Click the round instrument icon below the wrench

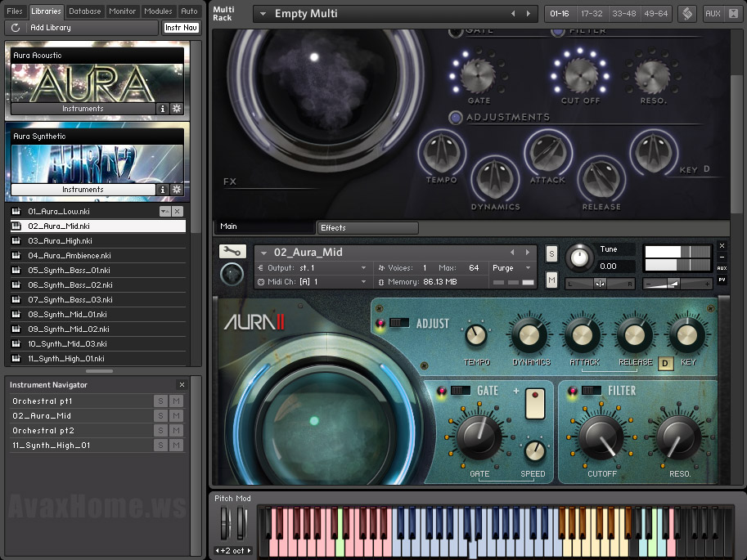(232, 275)
